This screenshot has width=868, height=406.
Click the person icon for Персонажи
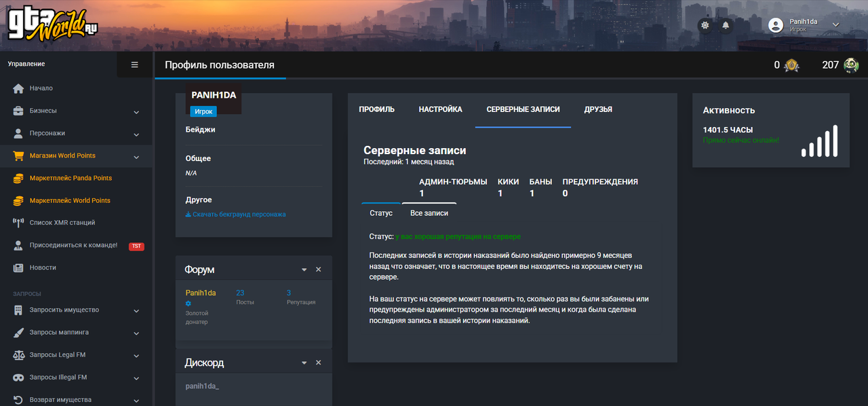point(18,133)
